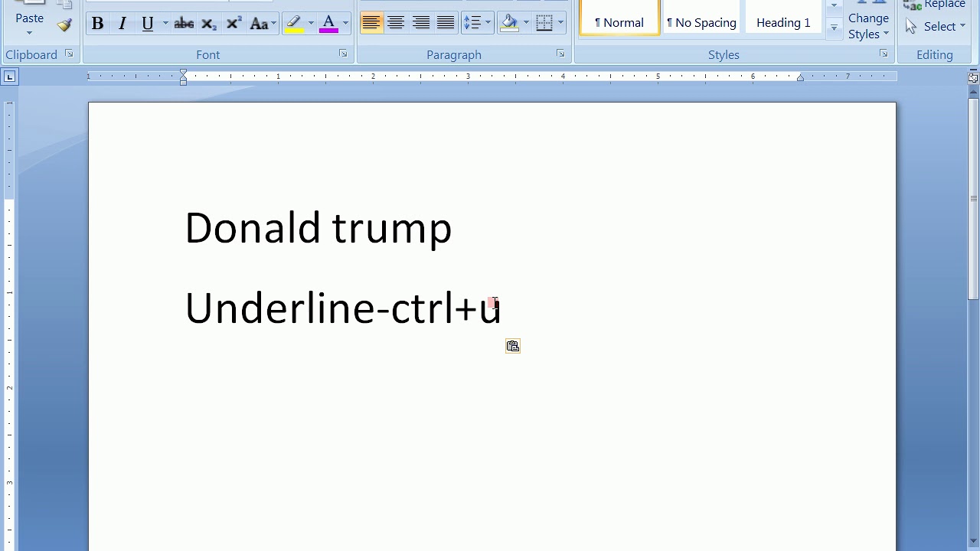
Task: Open the Change Case menu
Action: coord(263,24)
